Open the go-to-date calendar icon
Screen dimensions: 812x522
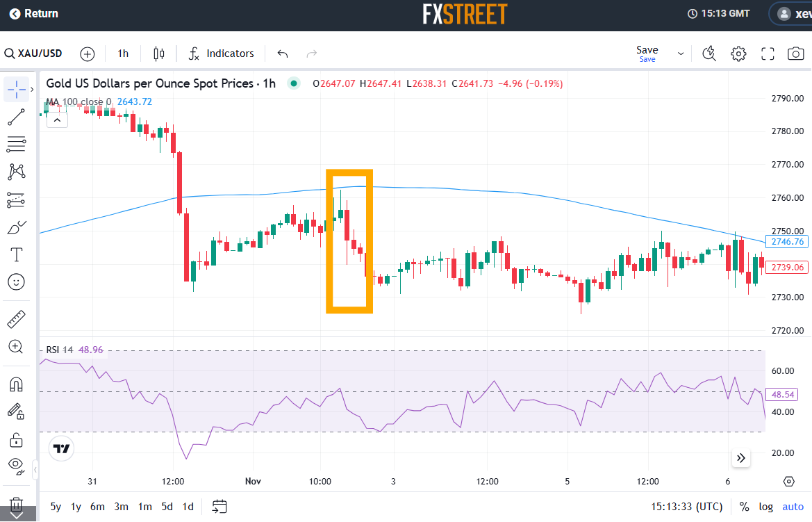(219, 507)
